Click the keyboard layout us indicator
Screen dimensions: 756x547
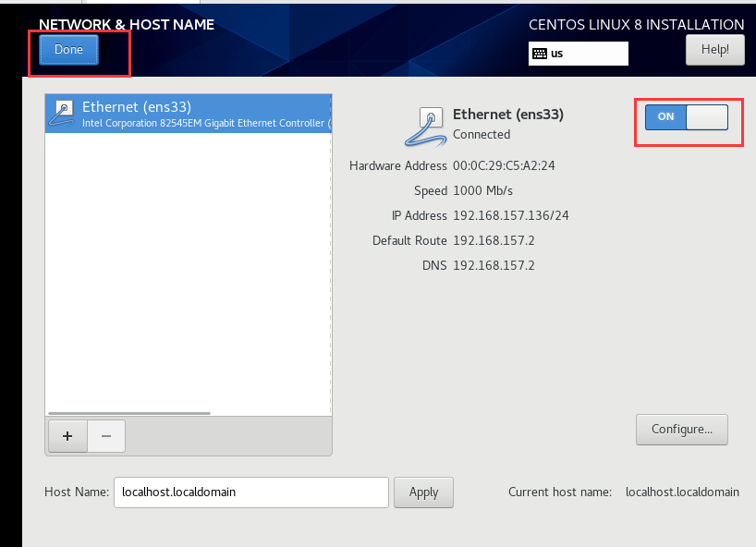578,54
